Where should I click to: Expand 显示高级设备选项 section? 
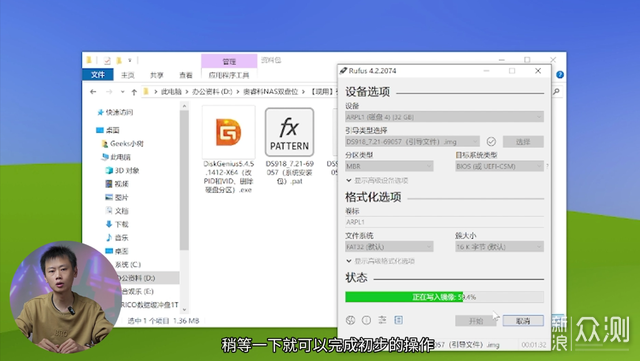(377, 180)
